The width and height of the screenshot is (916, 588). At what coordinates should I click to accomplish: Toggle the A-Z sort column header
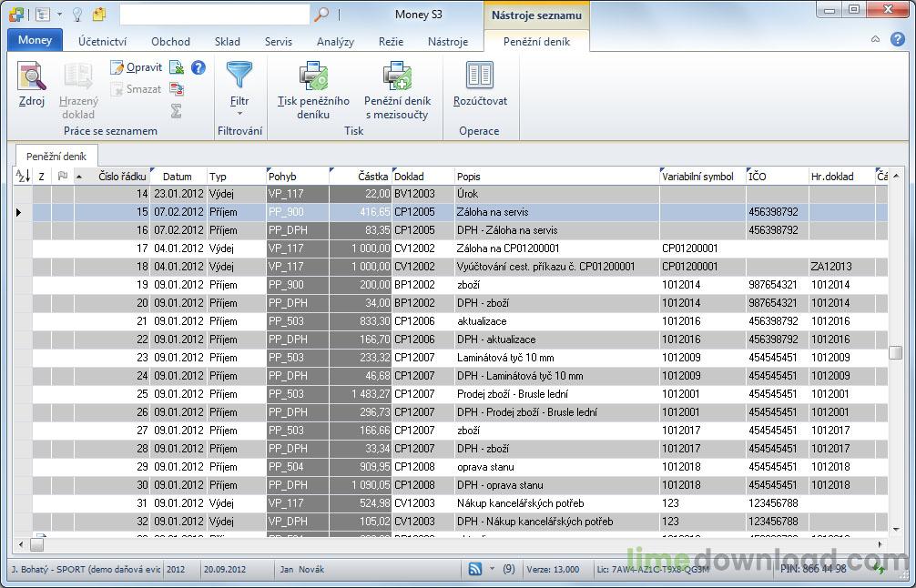point(23,177)
